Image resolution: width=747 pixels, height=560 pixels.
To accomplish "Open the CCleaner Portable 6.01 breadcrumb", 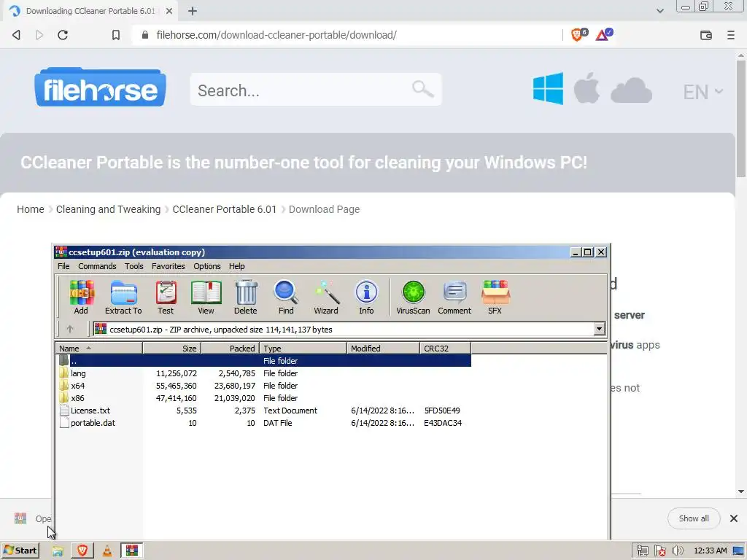I will click(x=225, y=209).
